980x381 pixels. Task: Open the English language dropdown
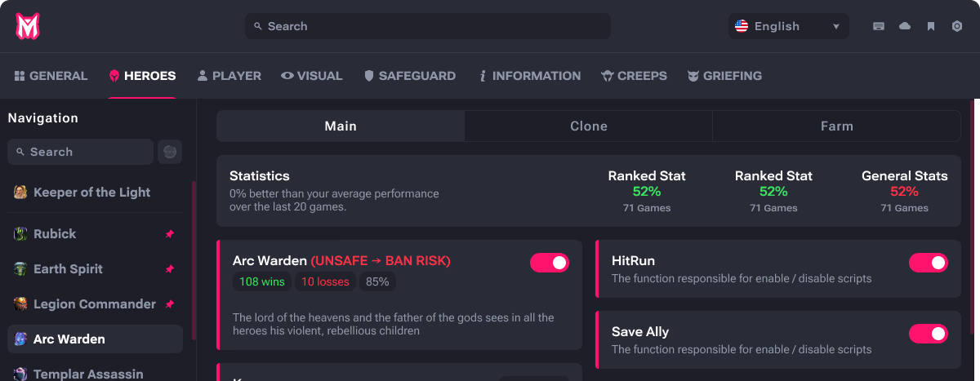point(789,26)
